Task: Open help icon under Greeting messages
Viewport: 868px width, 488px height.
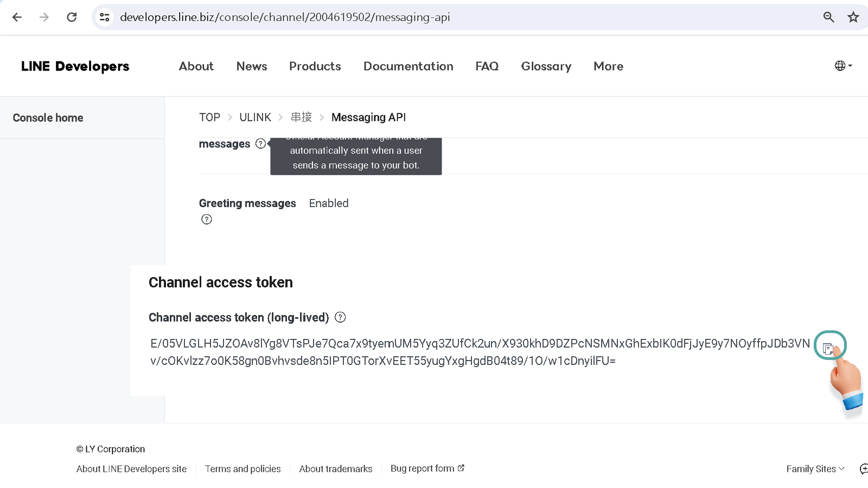Action: click(x=207, y=219)
